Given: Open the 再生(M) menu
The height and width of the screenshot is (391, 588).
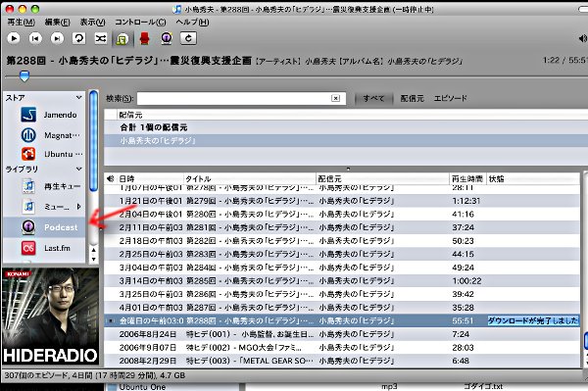Looking at the screenshot, I should point(21,23).
